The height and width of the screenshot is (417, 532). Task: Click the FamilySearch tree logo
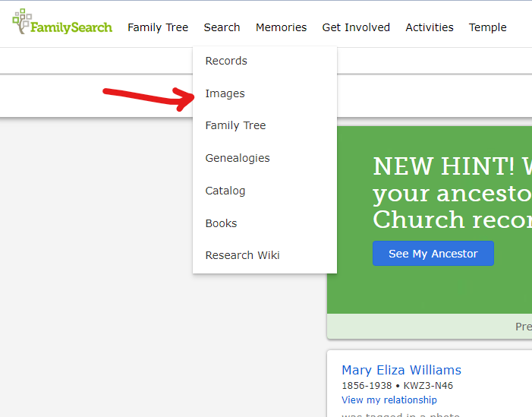click(x=62, y=23)
